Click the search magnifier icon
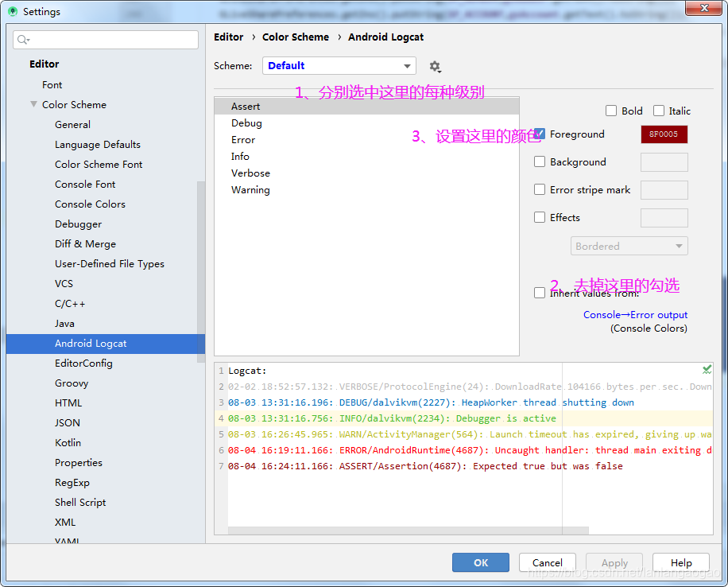Screen dimensions: 728x587 click(x=23, y=40)
